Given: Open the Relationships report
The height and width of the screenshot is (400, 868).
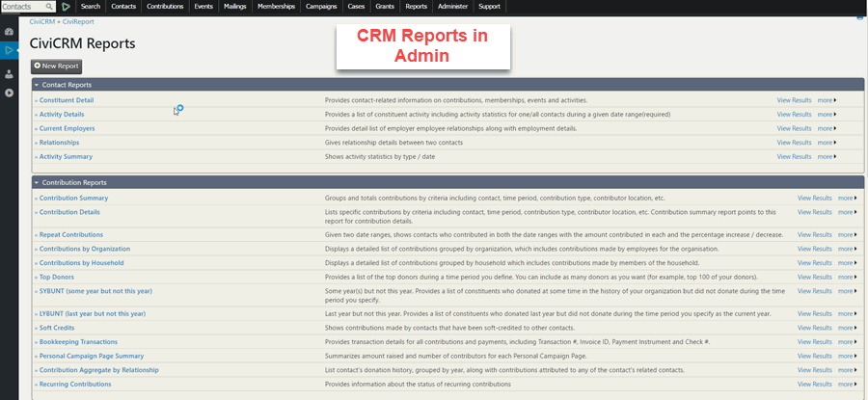Looking at the screenshot, I should click(x=59, y=143).
